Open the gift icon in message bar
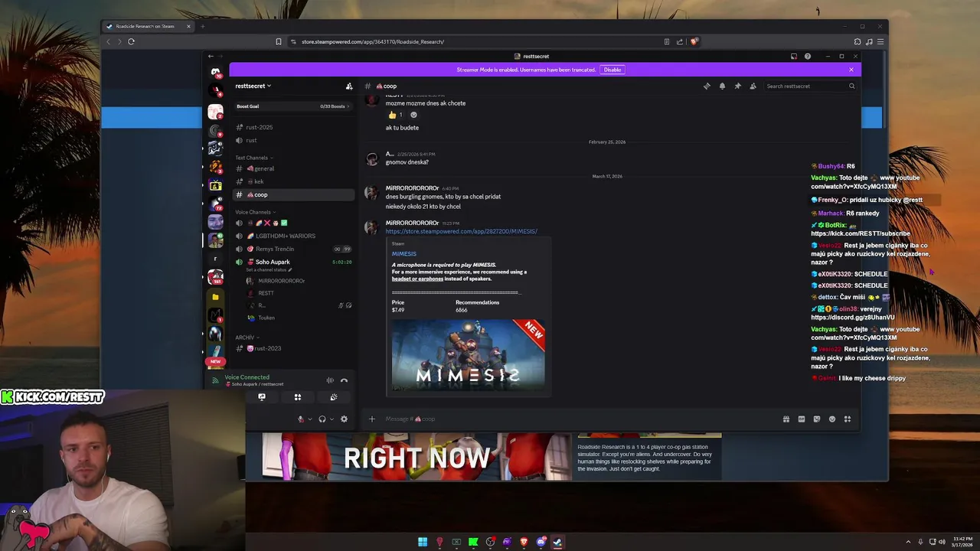 tap(786, 419)
